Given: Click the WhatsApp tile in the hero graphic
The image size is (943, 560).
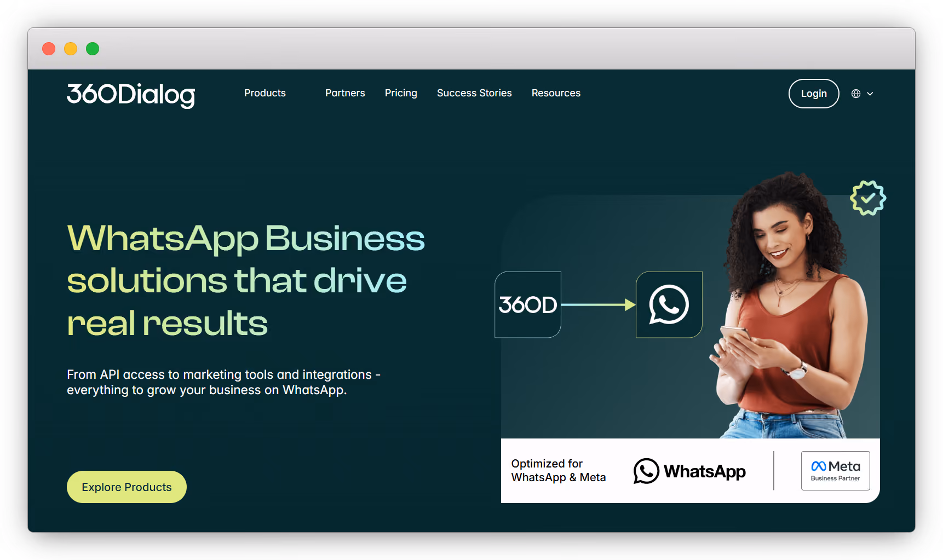Looking at the screenshot, I should [x=669, y=304].
